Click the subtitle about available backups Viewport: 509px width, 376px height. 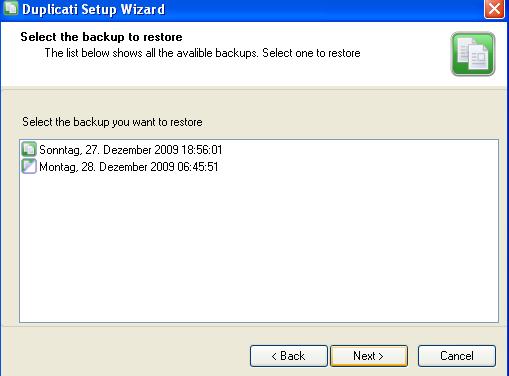tap(202, 53)
